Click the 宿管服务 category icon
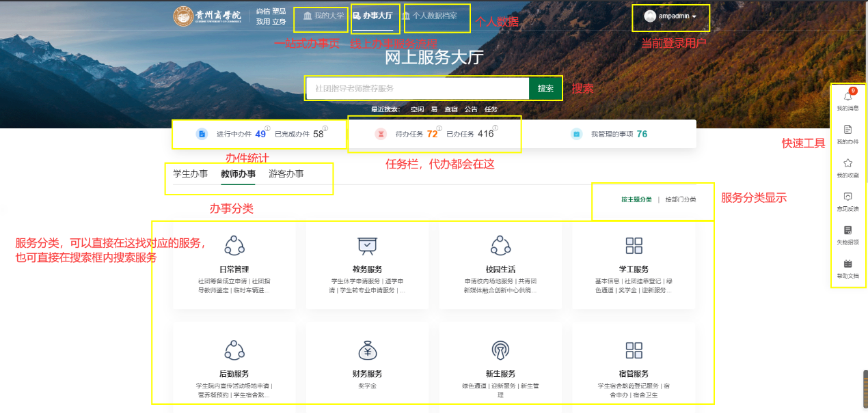This screenshot has width=868, height=413. pos(633,351)
